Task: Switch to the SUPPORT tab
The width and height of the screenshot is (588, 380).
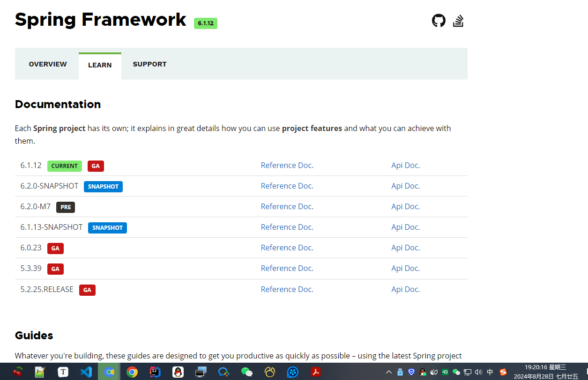Action: [x=149, y=64]
